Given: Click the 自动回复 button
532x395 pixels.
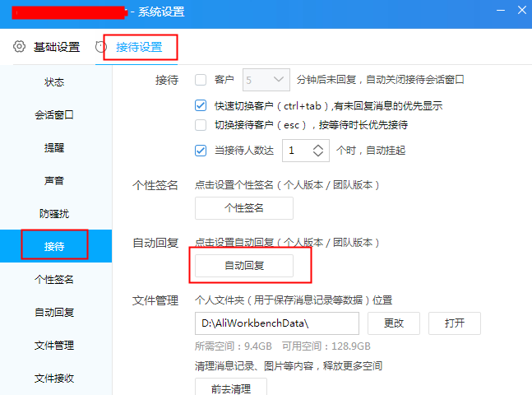Looking at the screenshot, I should click(244, 266).
